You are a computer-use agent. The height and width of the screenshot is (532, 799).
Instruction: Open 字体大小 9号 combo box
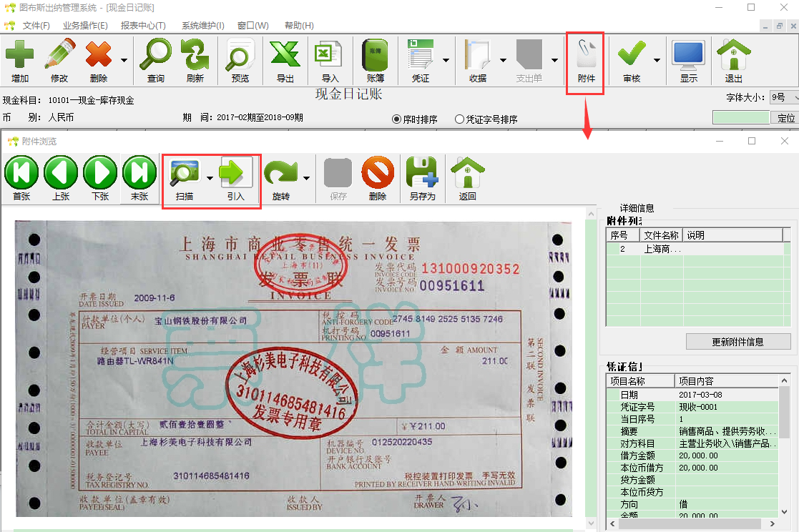point(784,97)
